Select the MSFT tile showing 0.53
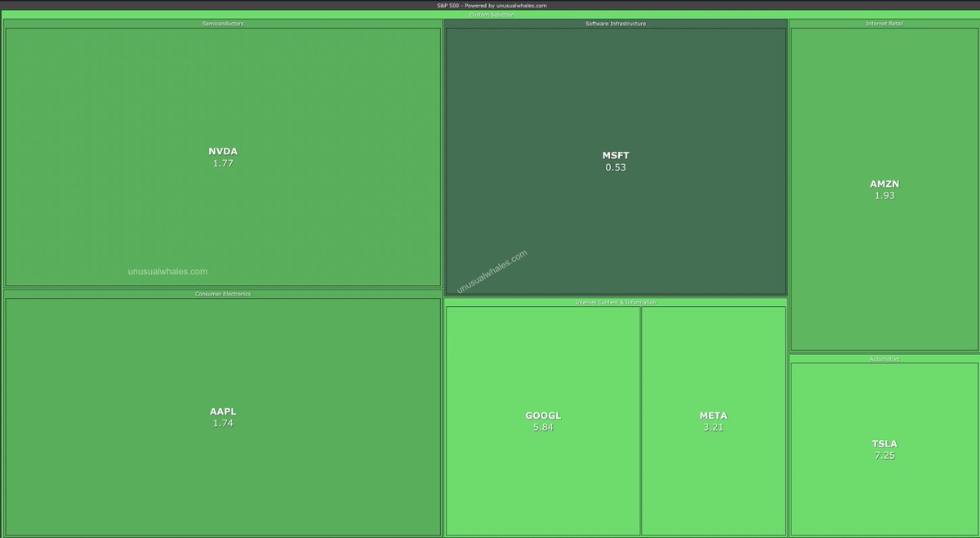The width and height of the screenshot is (980, 538). pos(616,161)
